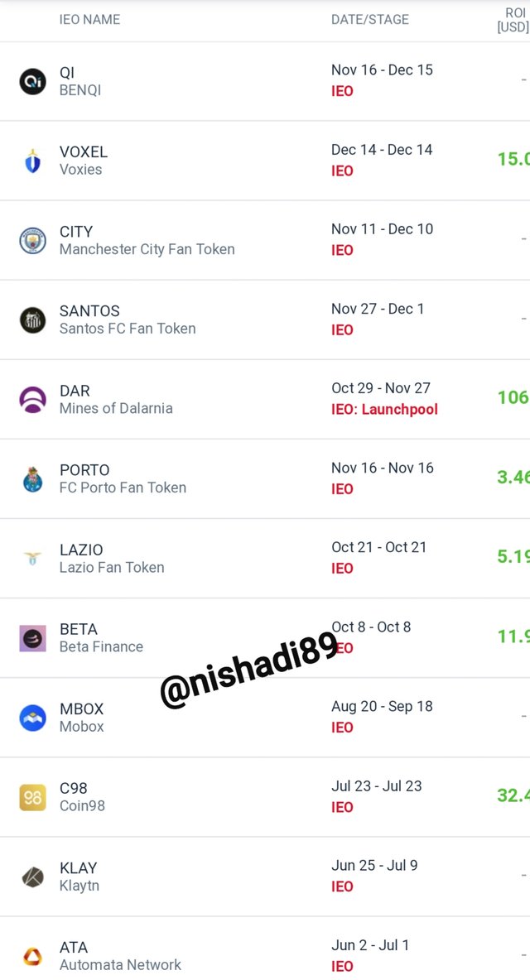This screenshot has height=980, width=530.
Task: Click the Coin98 yellow logo icon
Action: pos(32,798)
